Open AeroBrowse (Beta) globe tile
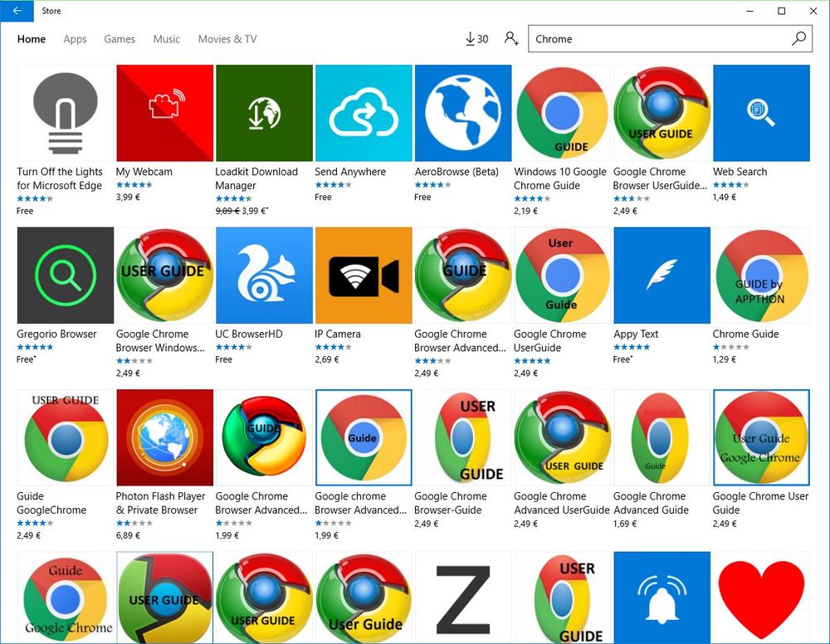The height and width of the screenshot is (644, 830). click(x=463, y=113)
